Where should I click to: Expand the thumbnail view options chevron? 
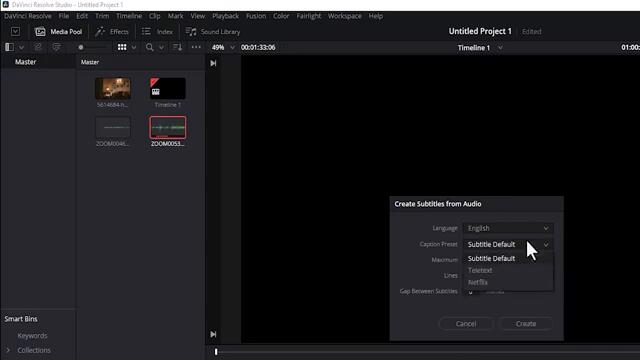point(133,48)
